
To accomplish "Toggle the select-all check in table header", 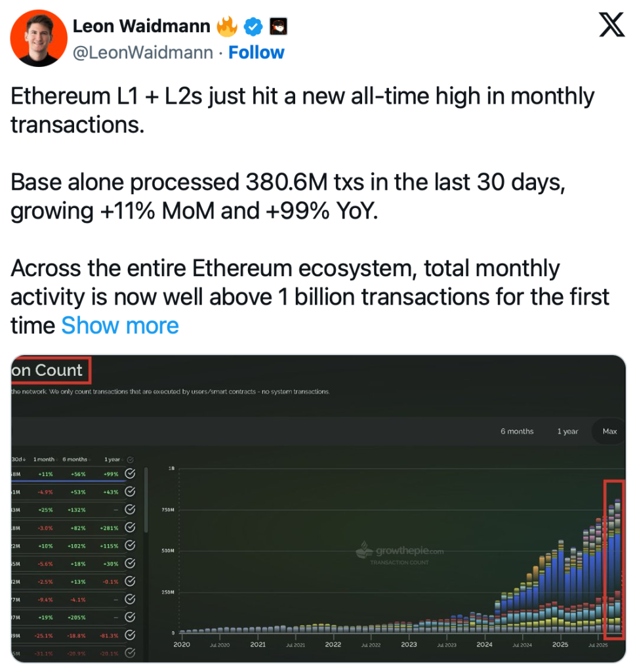I will [x=130, y=460].
